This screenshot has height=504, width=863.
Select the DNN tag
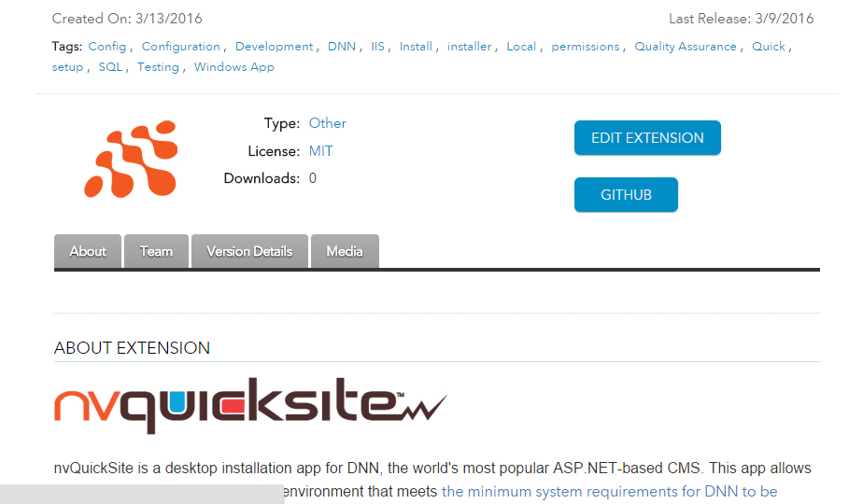coord(342,47)
